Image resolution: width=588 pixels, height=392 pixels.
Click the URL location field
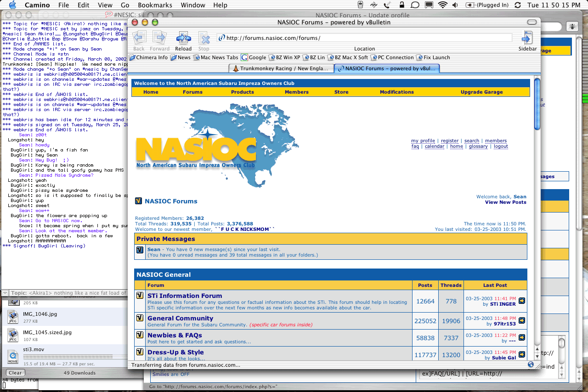point(364,38)
